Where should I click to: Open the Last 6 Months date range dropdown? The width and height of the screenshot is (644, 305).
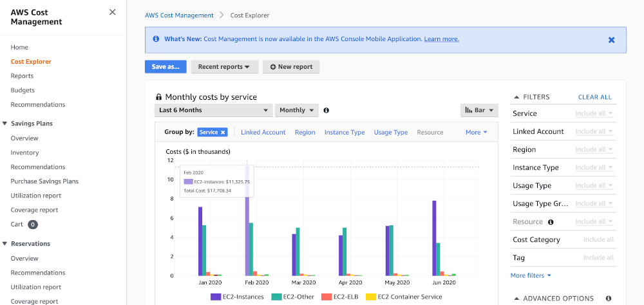[x=214, y=111]
